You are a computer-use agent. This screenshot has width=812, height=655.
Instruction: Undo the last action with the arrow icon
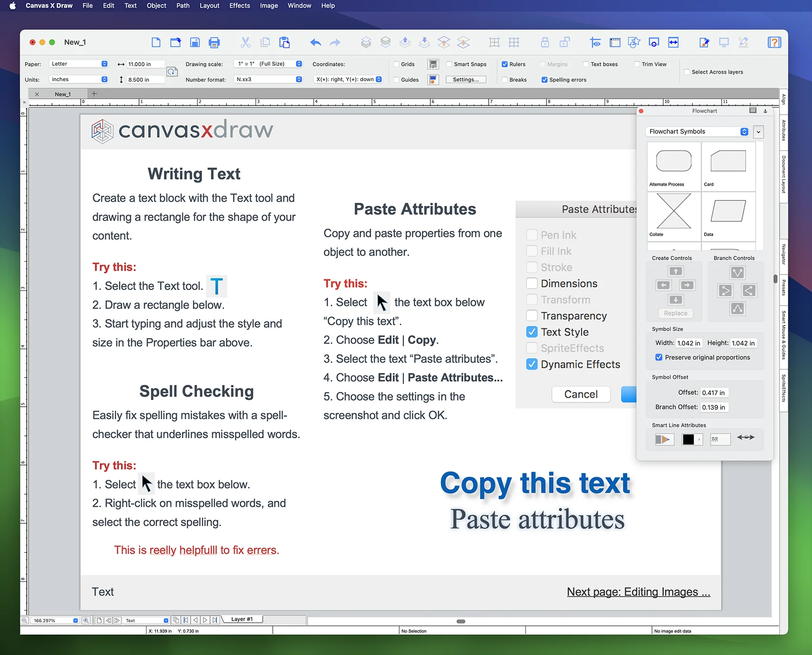coord(316,42)
